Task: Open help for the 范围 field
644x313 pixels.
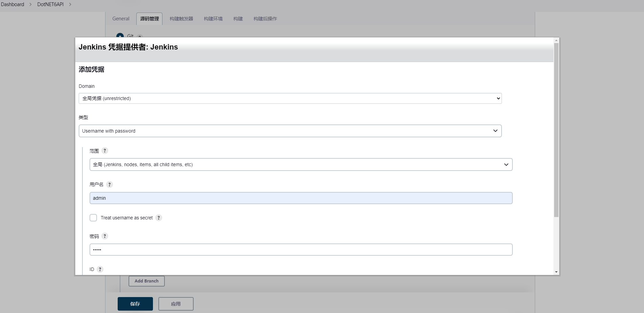Action: point(105,151)
